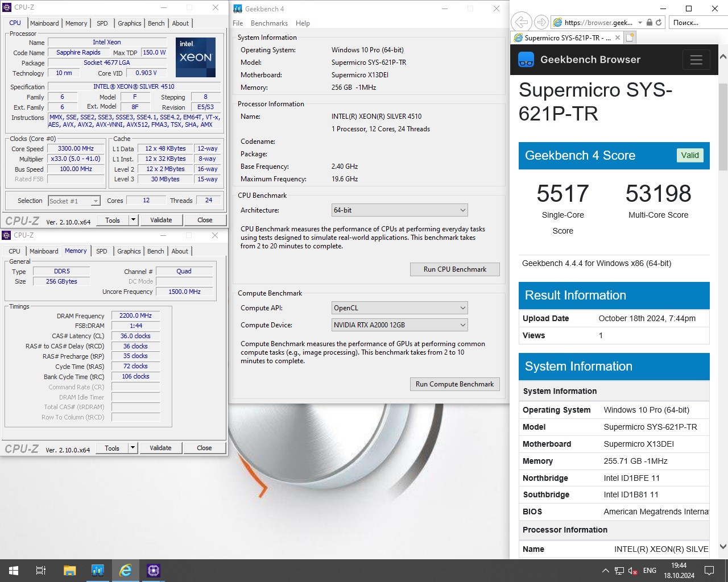This screenshot has width=728, height=582.
Task: Open the Tools dropdown arrow in the lower CPU-Z window
Action: tap(133, 448)
